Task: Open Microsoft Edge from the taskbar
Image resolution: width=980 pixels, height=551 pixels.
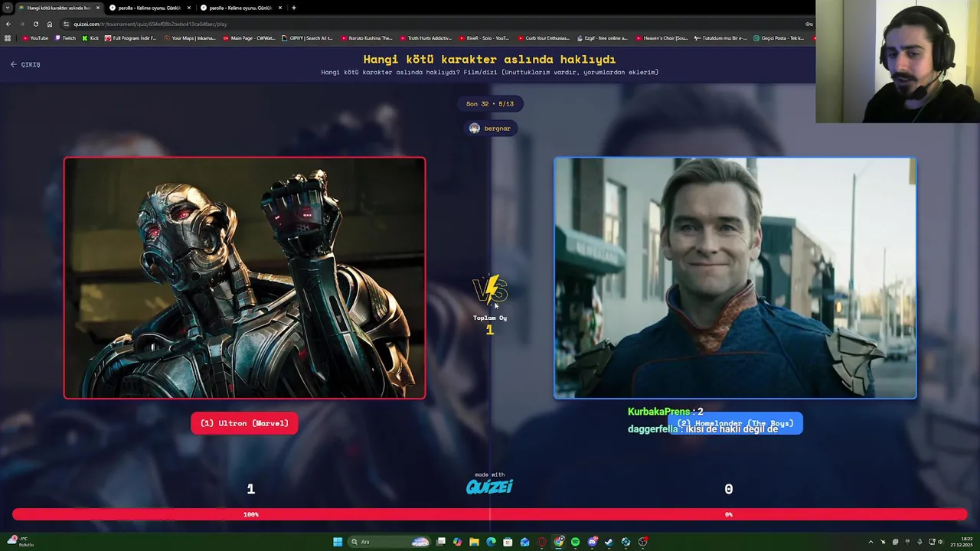Action: pos(491,542)
